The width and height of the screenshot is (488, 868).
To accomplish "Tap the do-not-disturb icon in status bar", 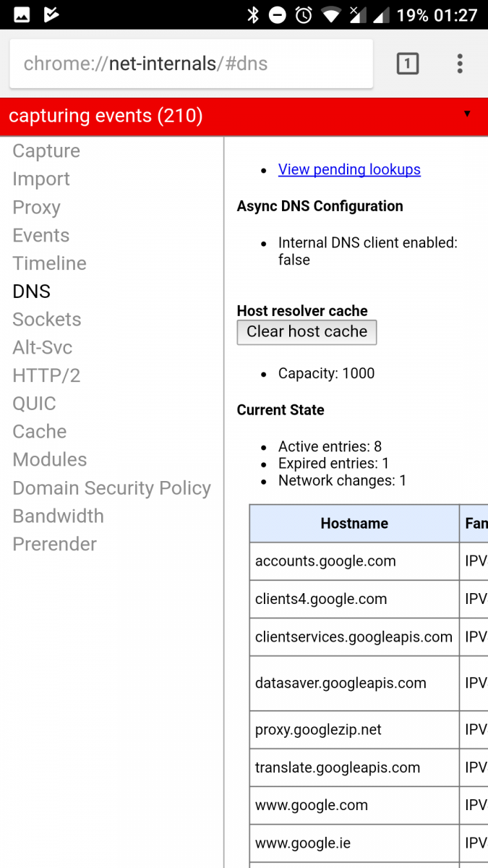I will point(278,14).
